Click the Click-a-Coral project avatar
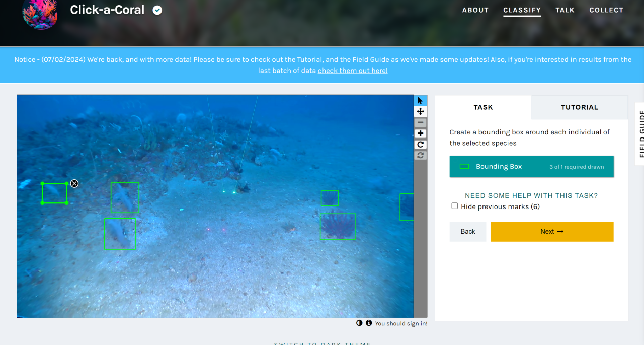The width and height of the screenshot is (644, 345). pos(40,12)
